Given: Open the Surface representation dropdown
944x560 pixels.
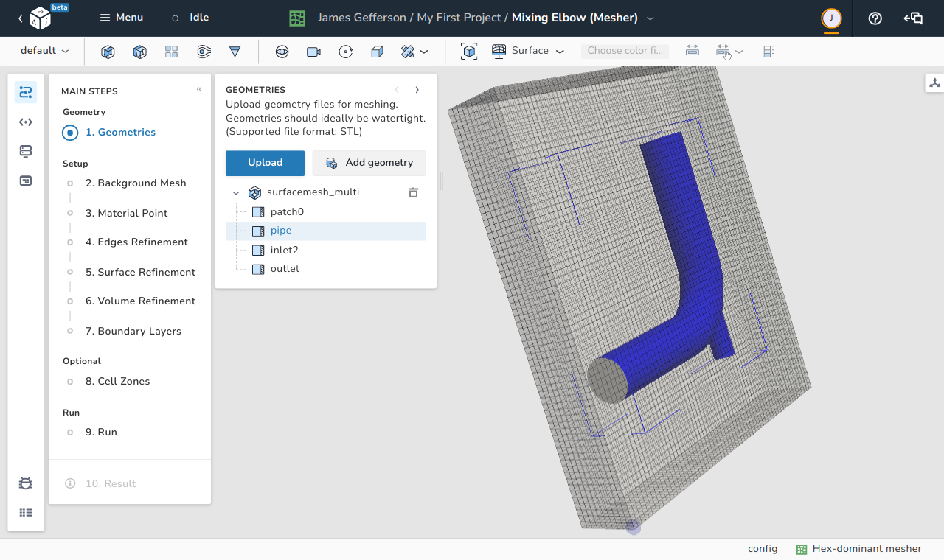Looking at the screenshot, I should pos(528,51).
